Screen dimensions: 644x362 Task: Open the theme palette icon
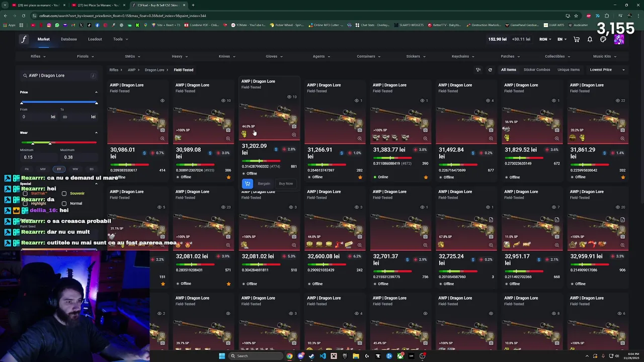click(x=603, y=39)
